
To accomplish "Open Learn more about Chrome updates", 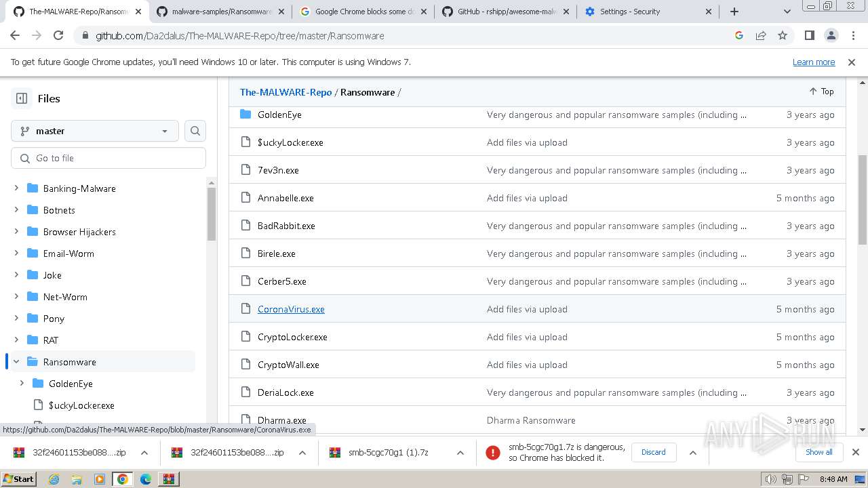I will [x=814, y=62].
